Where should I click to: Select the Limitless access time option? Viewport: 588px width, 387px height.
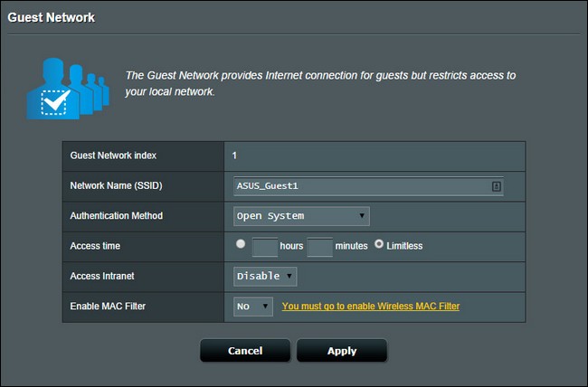[x=379, y=244]
